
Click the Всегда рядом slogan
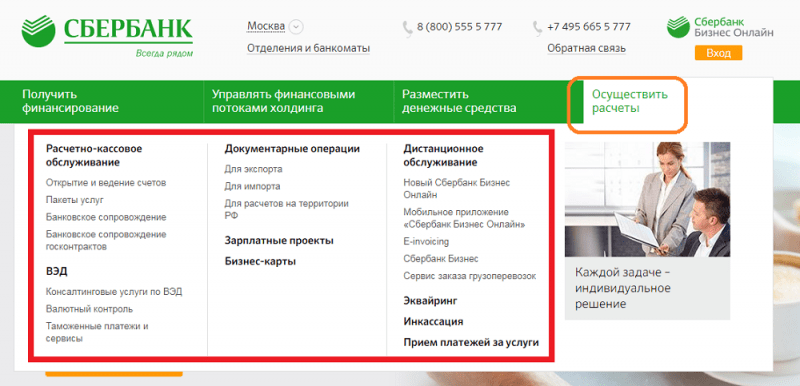[164, 54]
